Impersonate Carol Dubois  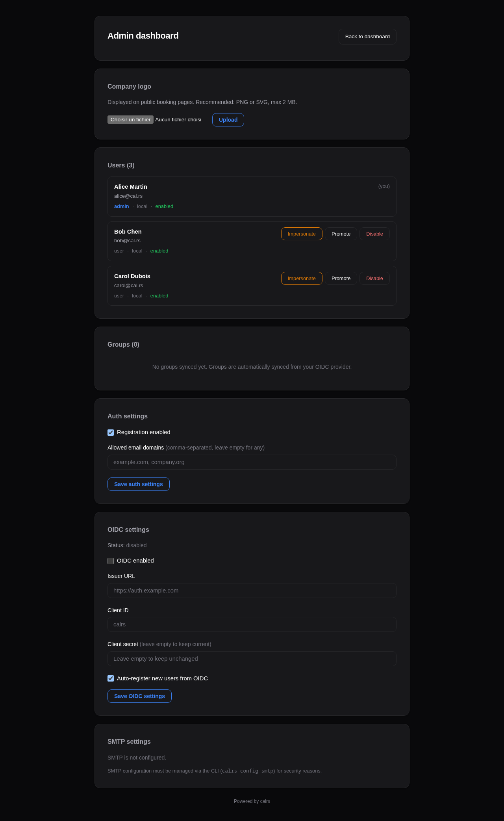(x=302, y=278)
